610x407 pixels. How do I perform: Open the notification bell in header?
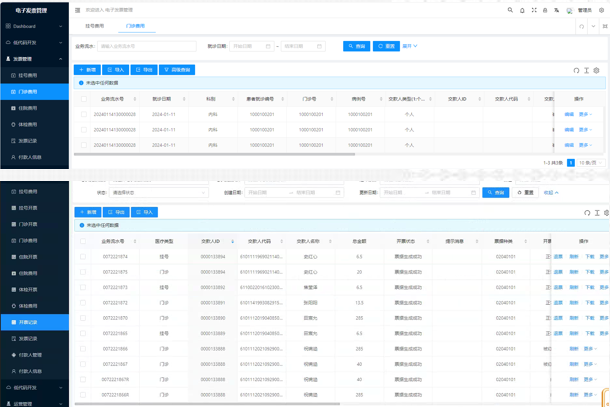[522, 10]
